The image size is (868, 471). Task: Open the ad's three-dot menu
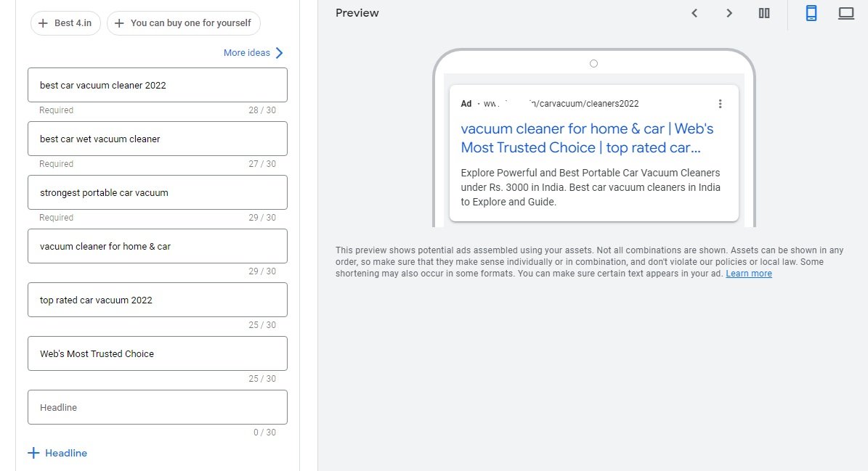tap(720, 104)
